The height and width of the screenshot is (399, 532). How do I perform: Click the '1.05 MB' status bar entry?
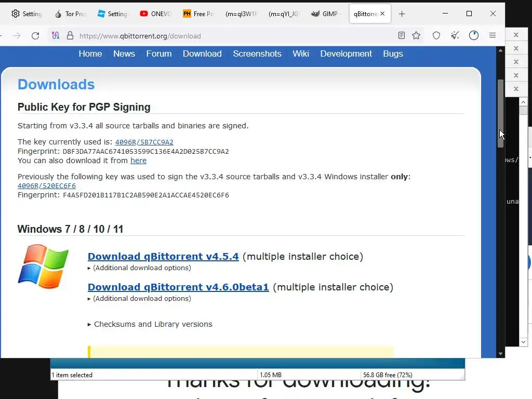pos(270,375)
